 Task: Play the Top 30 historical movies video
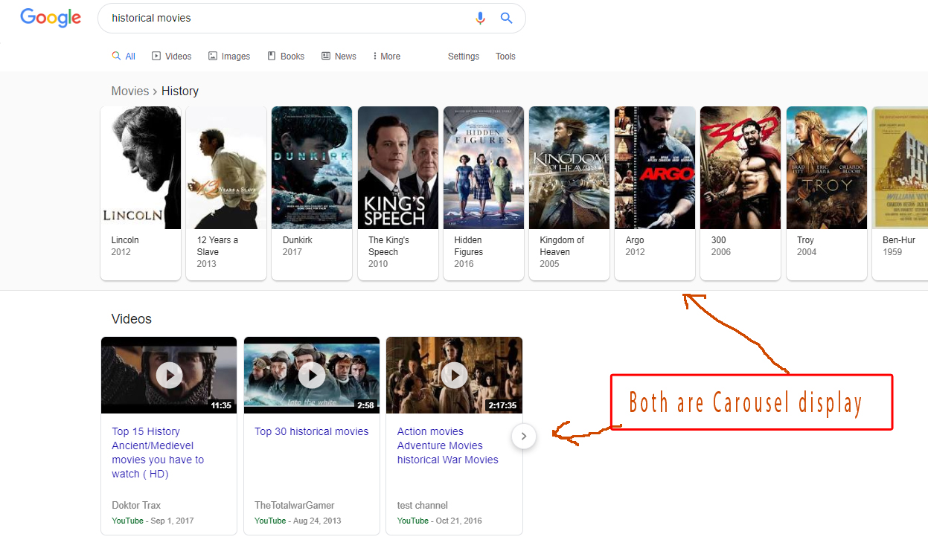pyautogui.click(x=312, y=376)
